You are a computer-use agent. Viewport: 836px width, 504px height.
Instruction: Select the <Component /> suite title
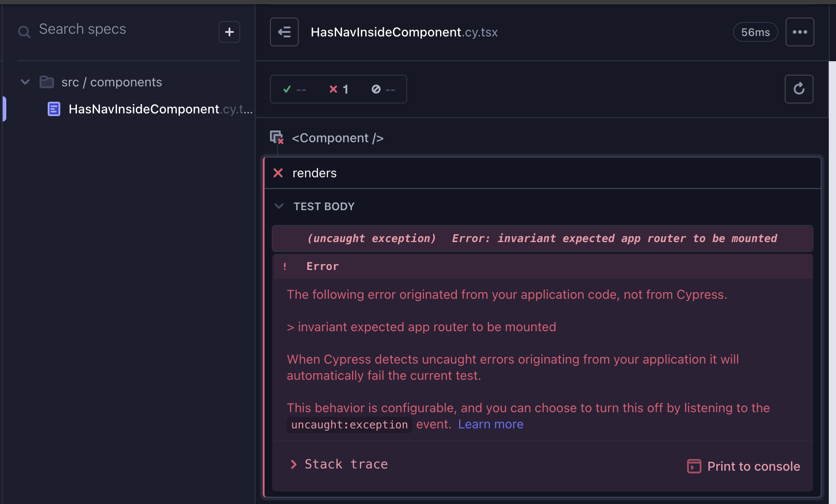(x=338, y=138)
